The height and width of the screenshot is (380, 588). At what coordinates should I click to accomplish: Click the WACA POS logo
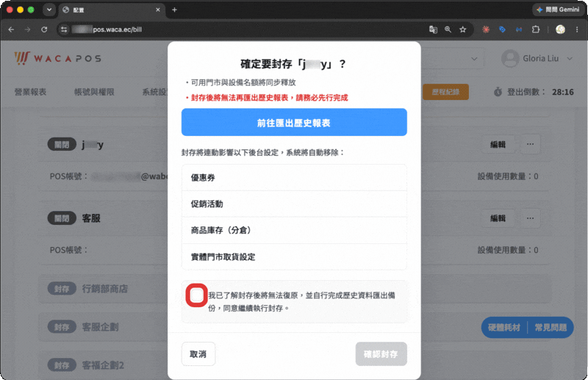pos(58,59)
